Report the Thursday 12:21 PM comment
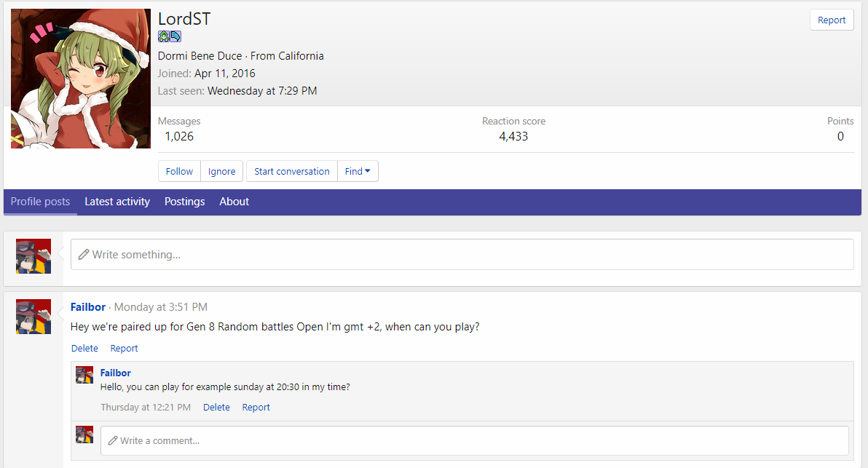Screen dimensions: 868x468 tap(256, 408)
